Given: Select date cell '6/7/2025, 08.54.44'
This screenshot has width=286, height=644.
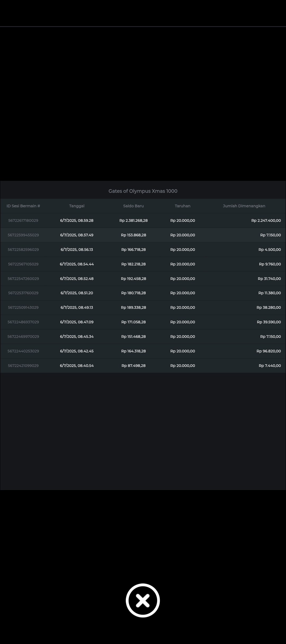Looking at the screenshot, I should [x=77, y=264].
